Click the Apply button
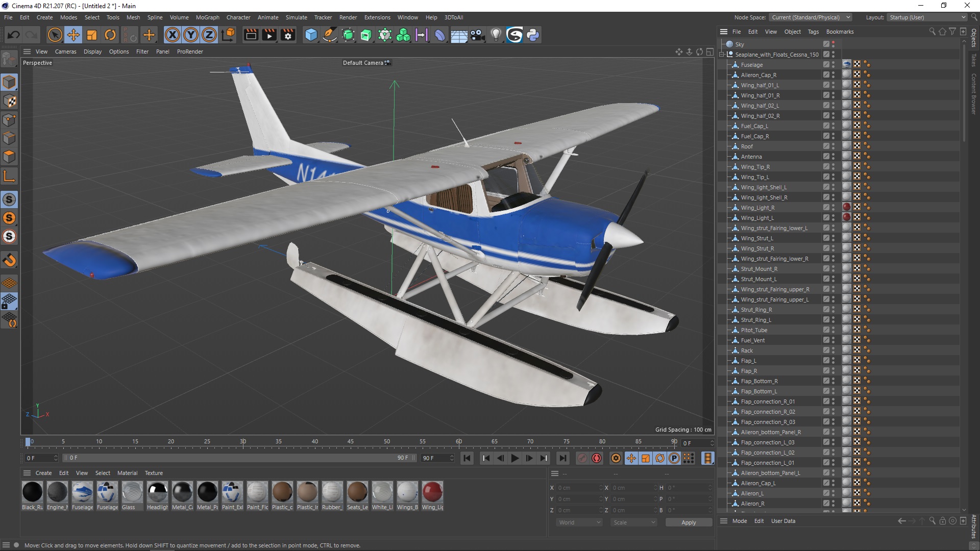 coord(688,522)
